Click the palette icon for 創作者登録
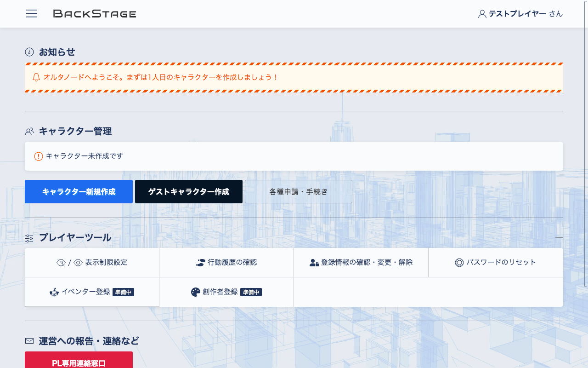 (196, 292)
